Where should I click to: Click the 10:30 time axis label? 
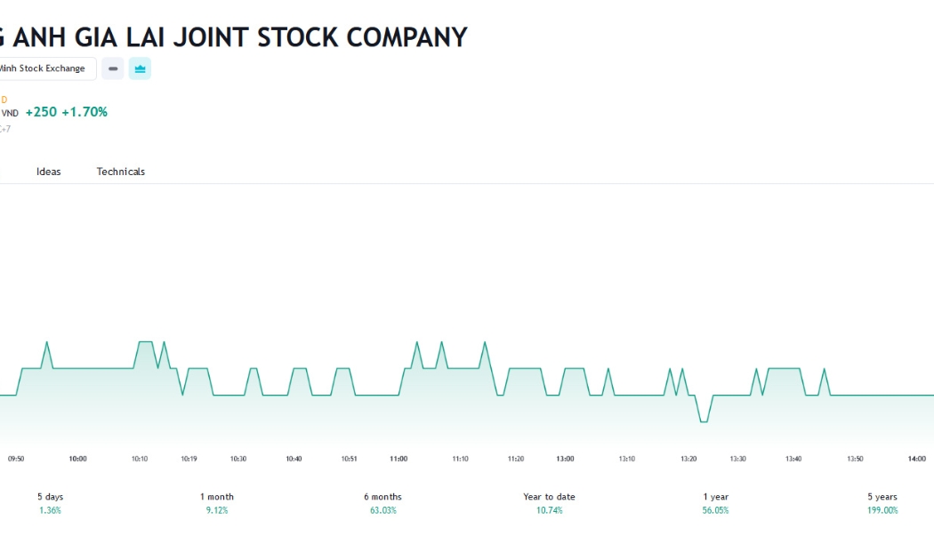pyautogui.click(x=238, y=459)
